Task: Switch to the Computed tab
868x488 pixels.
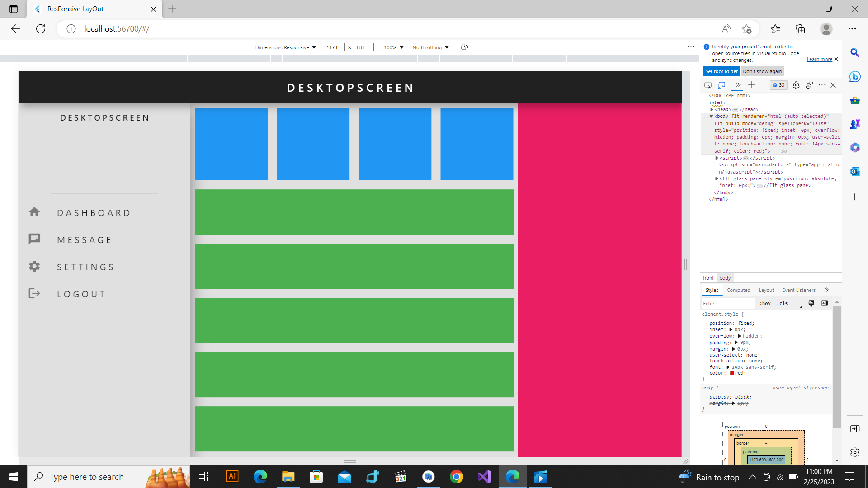Action: 738,290
